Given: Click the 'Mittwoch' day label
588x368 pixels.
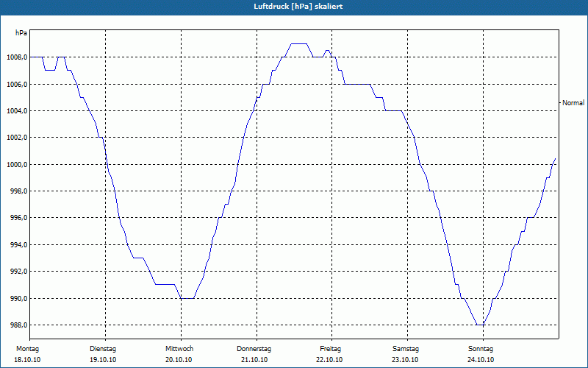Looking at the screenshot, I should [x=179, y=349].
